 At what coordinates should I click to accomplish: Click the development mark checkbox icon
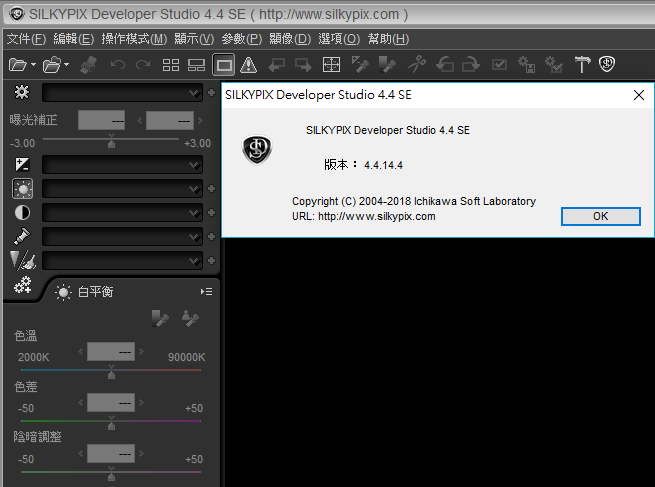(x=499, y=65)
